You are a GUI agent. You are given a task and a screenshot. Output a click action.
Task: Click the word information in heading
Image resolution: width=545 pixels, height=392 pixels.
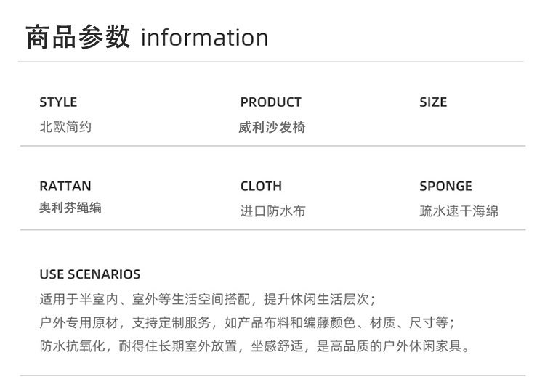pyautogui.click(x=204, y=38)
